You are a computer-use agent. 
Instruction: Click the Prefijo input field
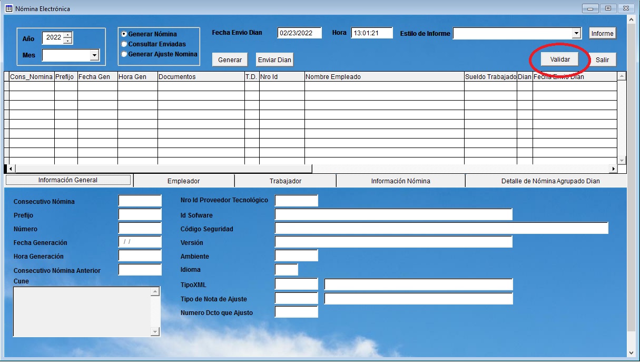[140, 214]
